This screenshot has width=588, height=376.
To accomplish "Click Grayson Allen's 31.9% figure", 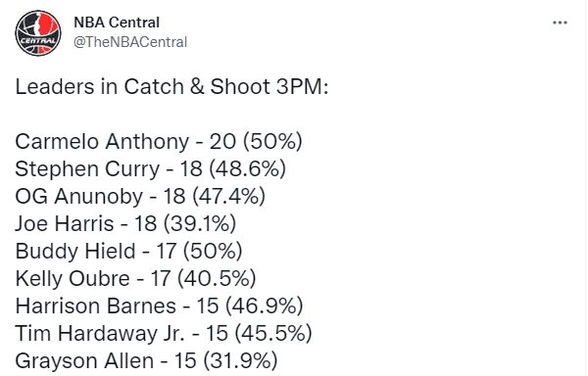I will (240, 361).
